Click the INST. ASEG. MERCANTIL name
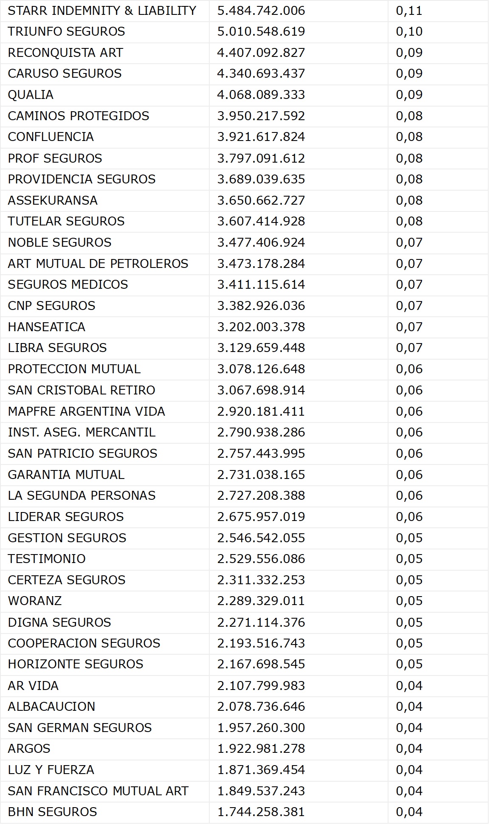The width and height of the screenshot is (504, 825). tap(82, 432)
